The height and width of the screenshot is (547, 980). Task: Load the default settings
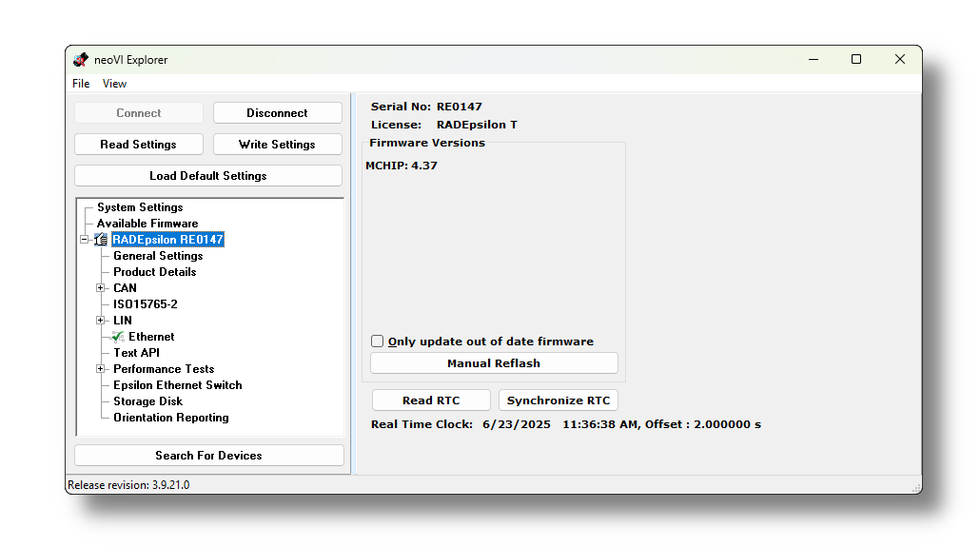pyautogui.click(x=208, y=176)
